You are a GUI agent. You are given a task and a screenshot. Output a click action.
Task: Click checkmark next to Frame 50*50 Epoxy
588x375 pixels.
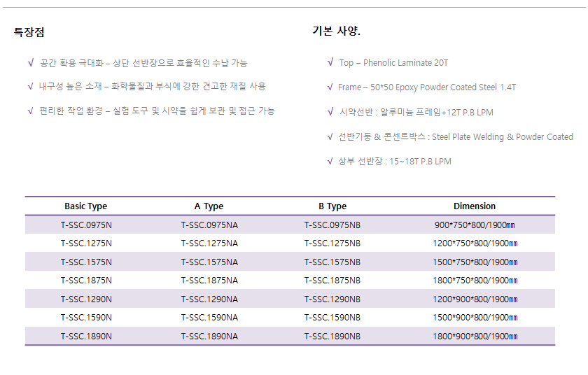pos(330,87)
